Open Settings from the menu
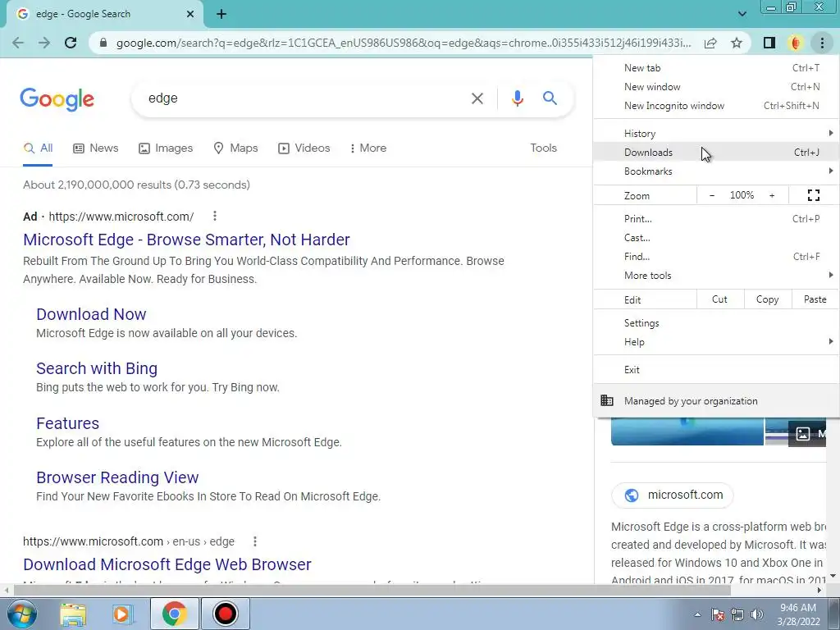840x630 pixels. 716,323
